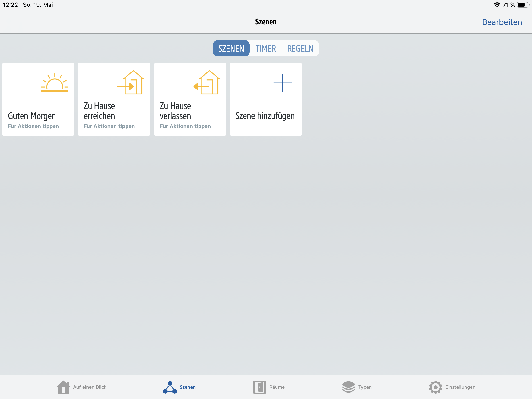Switch to the TIMER segment

266,49
